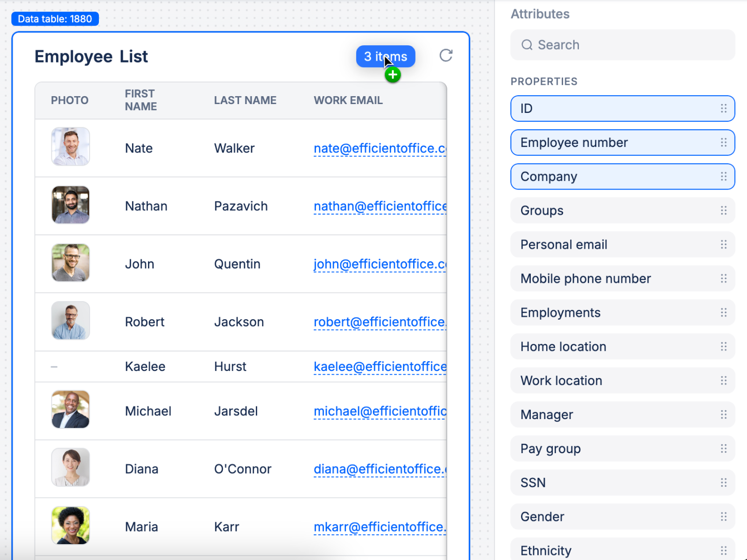Click the refresh icon beside Employee List
Image resolution: width=747 pixels, height=560 pixels.
[x=446, y=56]
